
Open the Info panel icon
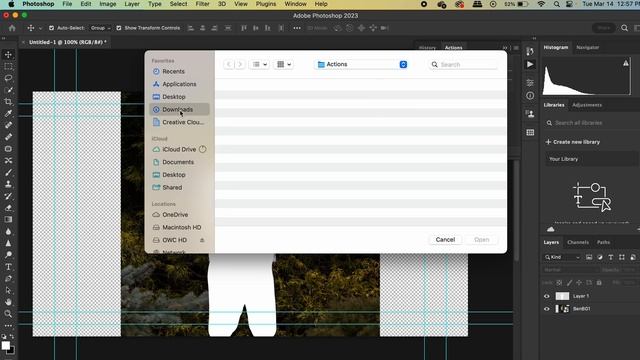[x=530, y=96]
